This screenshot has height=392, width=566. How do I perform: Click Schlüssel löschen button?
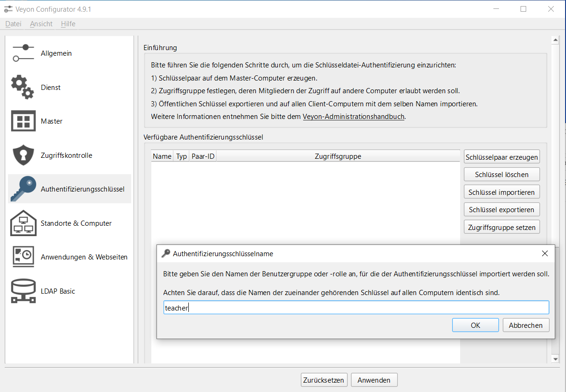pos(501,174)
